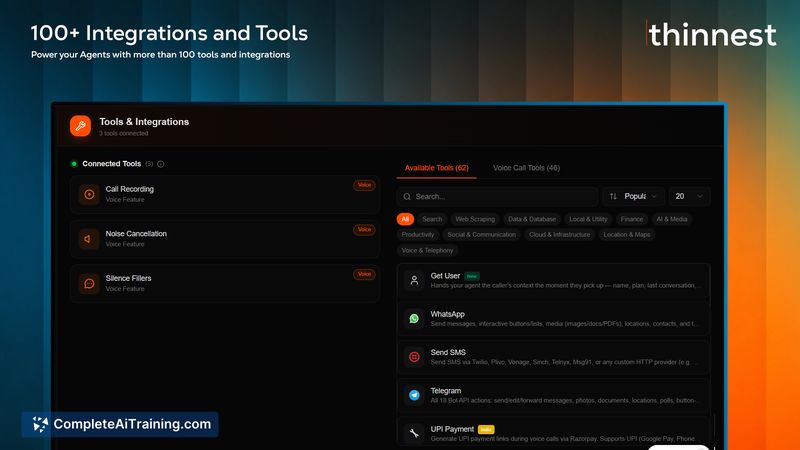Select the Silence Fillers title text

point(129,279)
